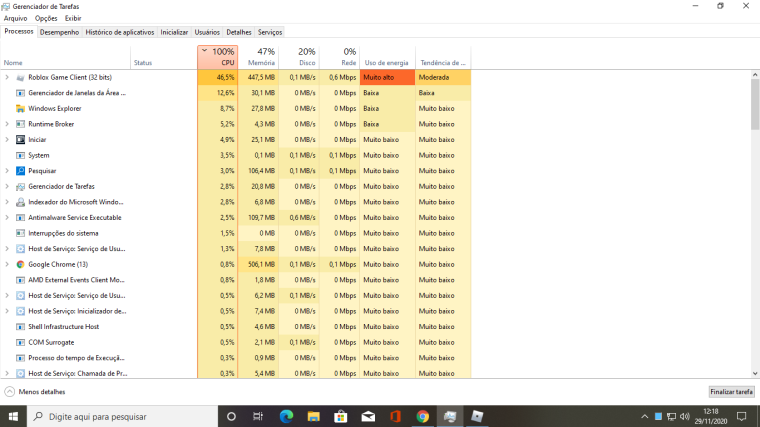The width and height of the screenshot is (760, 427).
Task: Switch to the Detalhes tab
Action: [x=239, y=32]
